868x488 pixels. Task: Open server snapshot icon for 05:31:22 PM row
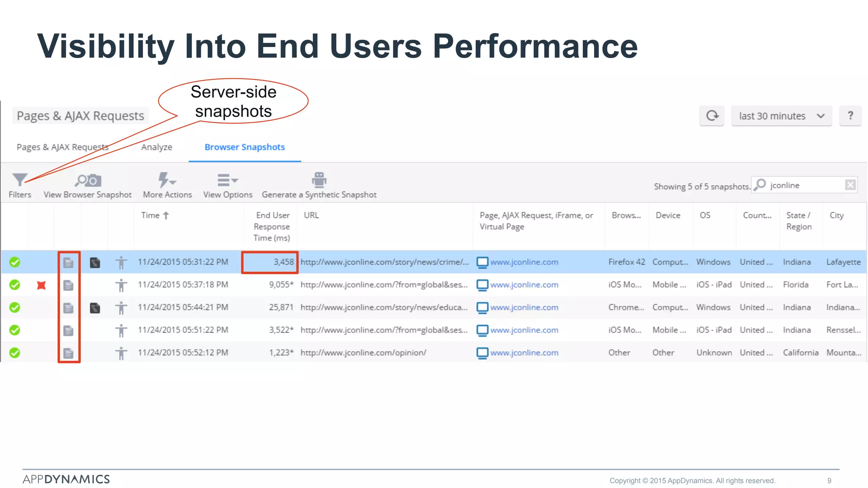pos(68,263)
